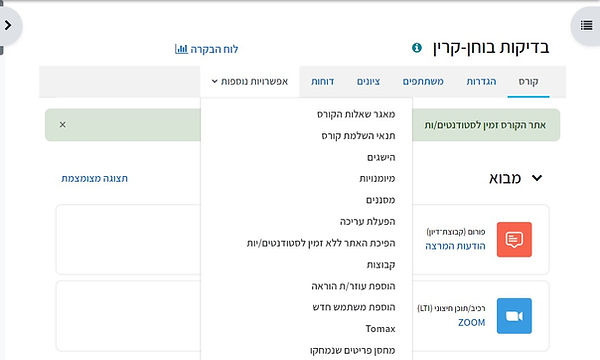Open מחסן פריטים שנמחקו
This screenshot has width=600, height=360.
pos(352,350)
